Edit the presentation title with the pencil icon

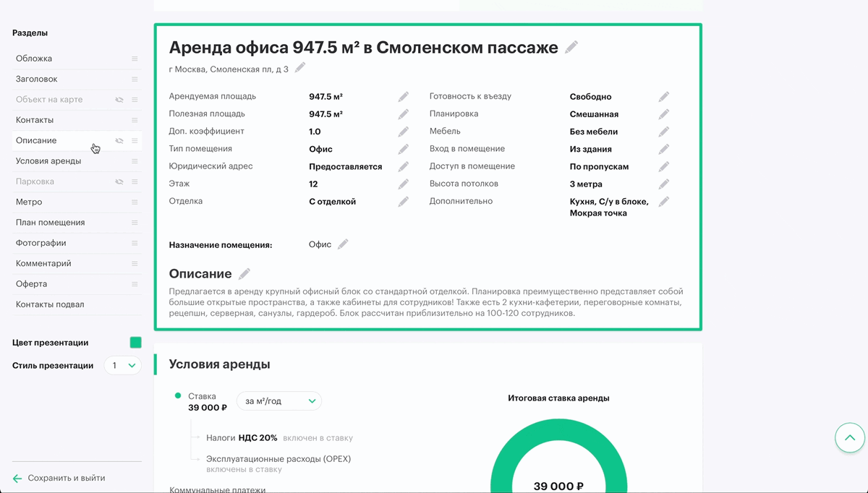(x=571, y=46)
